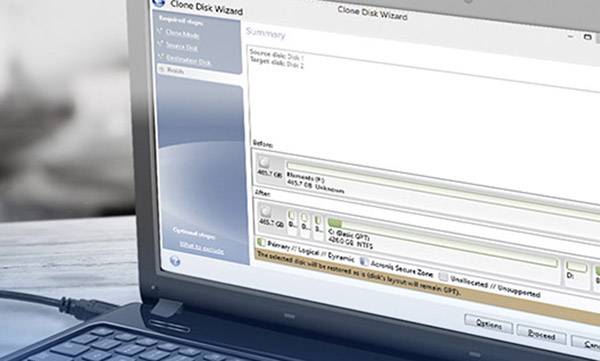This screenshot has height=361, width=600.
Task: Click the green Primary legend icon
Action: pos(261,242)
